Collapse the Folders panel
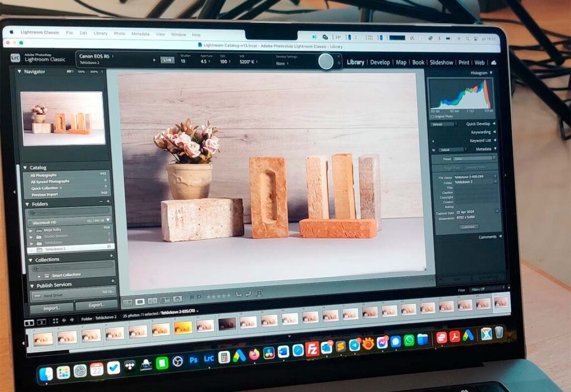Viewport: 571px width, 392px height. coord(27,204)
